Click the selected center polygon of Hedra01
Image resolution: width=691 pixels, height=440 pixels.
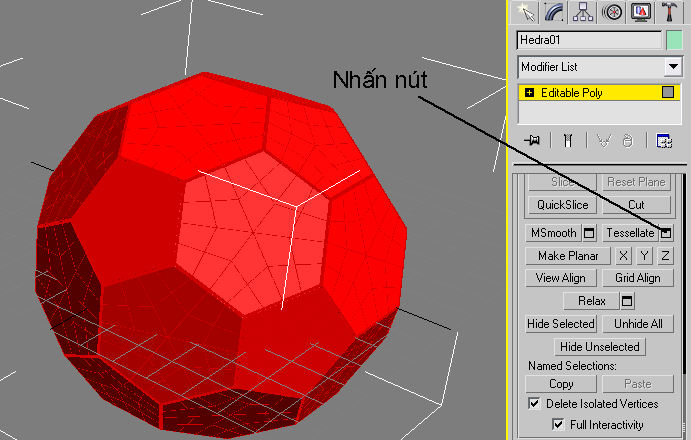pyautogui.click(x=253, y=231)
